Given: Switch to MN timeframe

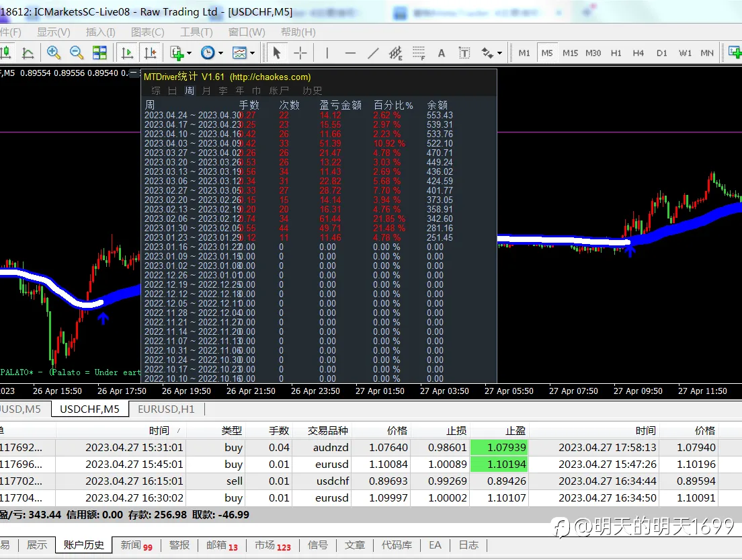Looking at the screenshot, I should [707, 53].
